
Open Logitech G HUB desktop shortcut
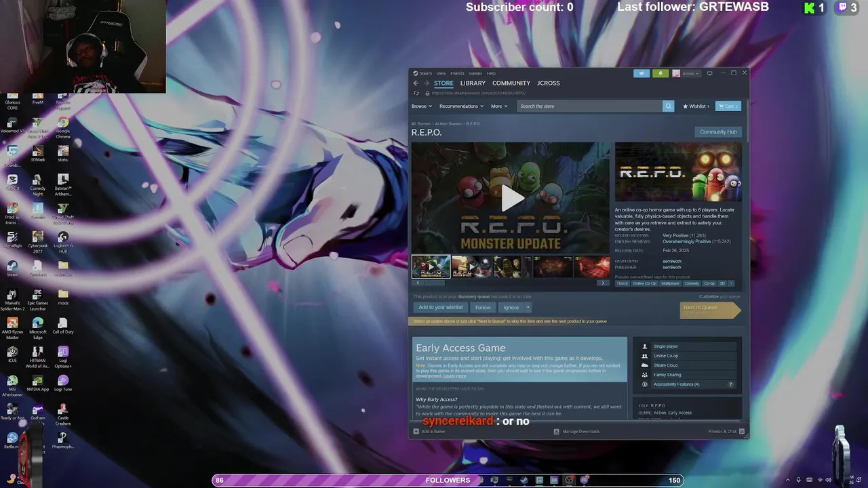63,242
